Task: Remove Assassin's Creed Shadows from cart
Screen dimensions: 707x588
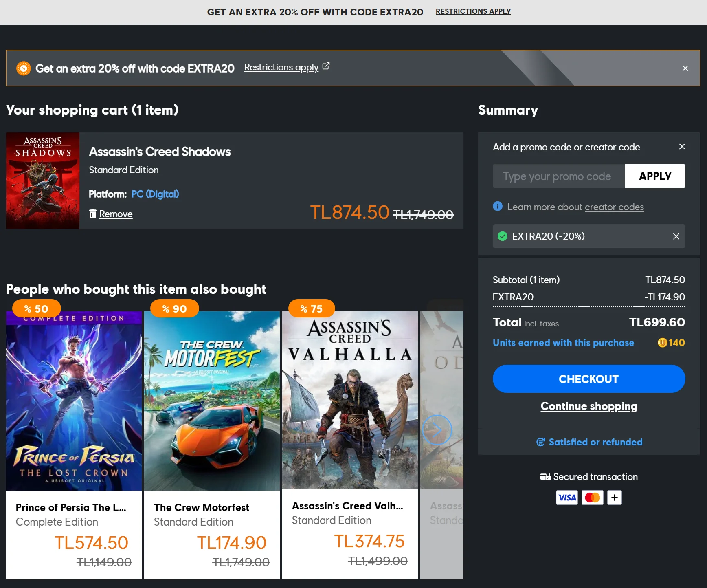Action: tap(116, 214)
